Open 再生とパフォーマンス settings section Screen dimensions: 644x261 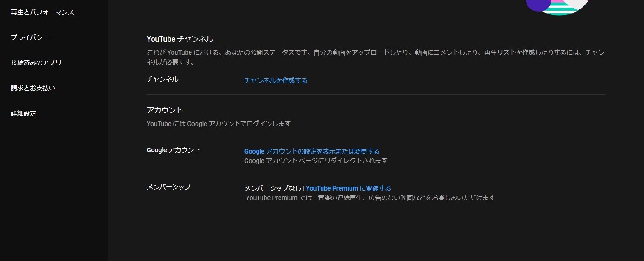(x=42, y=12)
